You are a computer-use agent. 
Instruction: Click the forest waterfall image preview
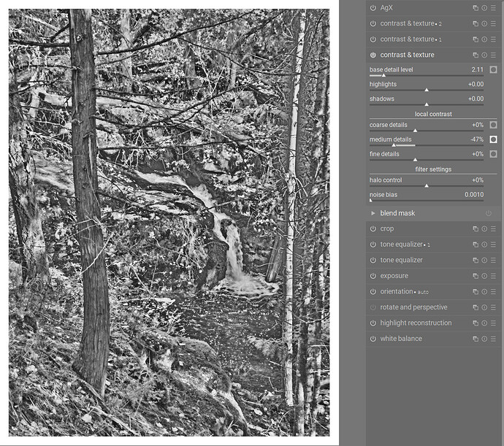169,223
